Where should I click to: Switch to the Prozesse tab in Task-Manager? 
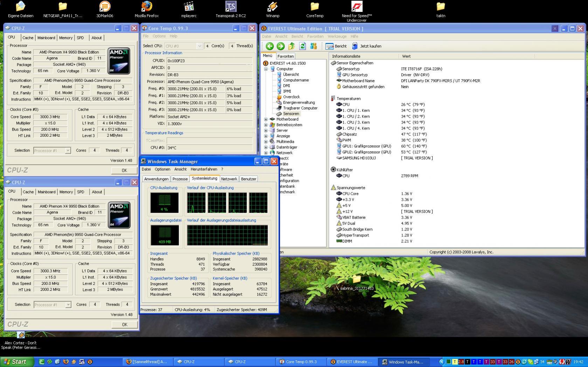pos(180,179)
